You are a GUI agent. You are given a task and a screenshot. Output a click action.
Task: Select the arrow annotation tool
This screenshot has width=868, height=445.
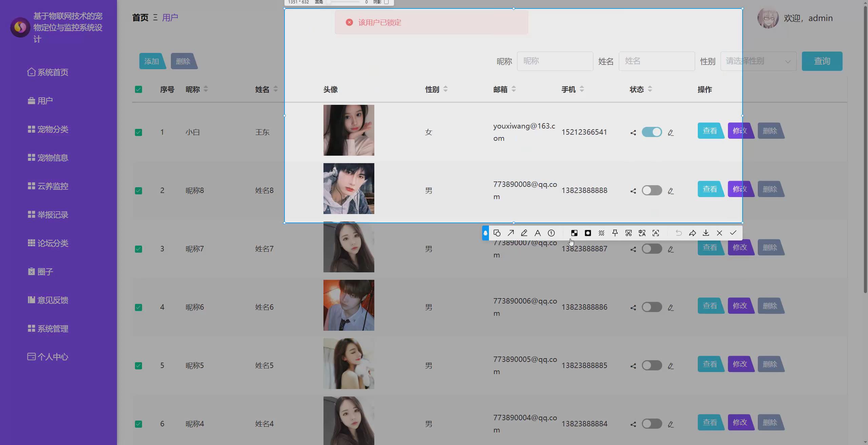click(511, 233)
